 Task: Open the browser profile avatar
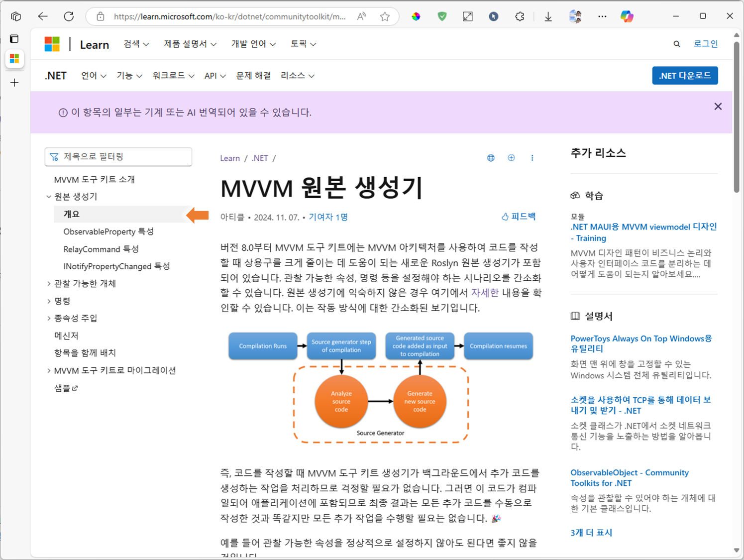(x=575, y=16)
